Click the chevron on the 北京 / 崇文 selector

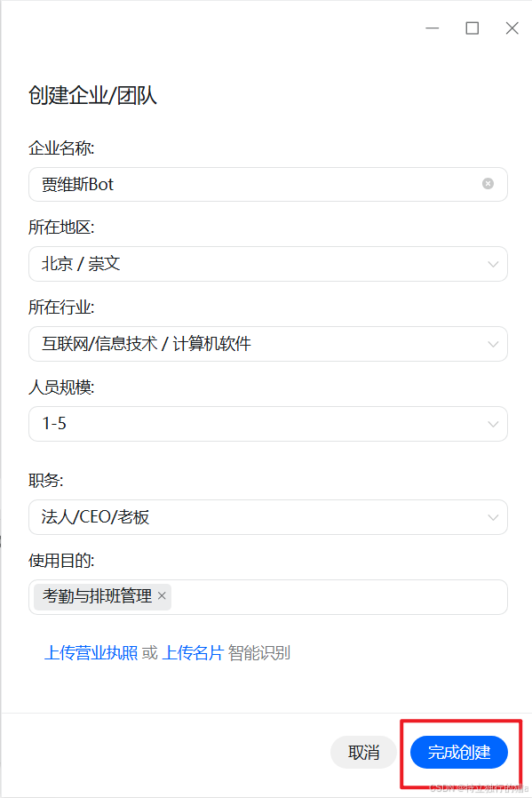(x=494, y=264)
